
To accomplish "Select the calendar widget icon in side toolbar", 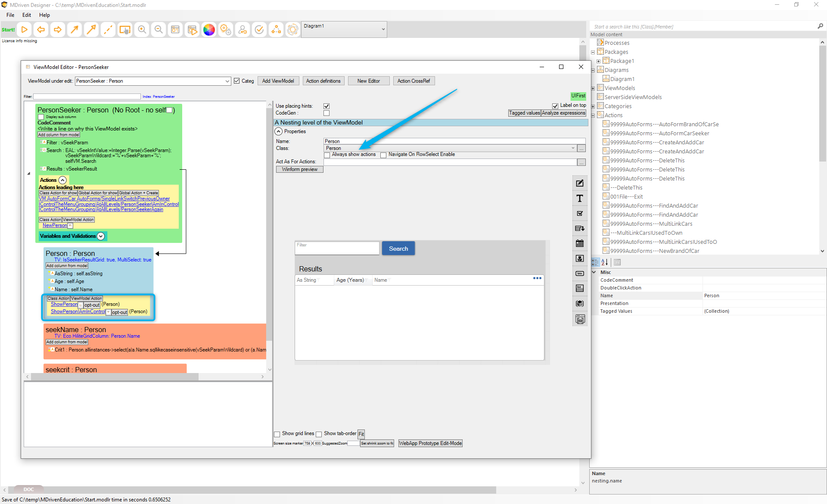I will (x=580, y=243).
